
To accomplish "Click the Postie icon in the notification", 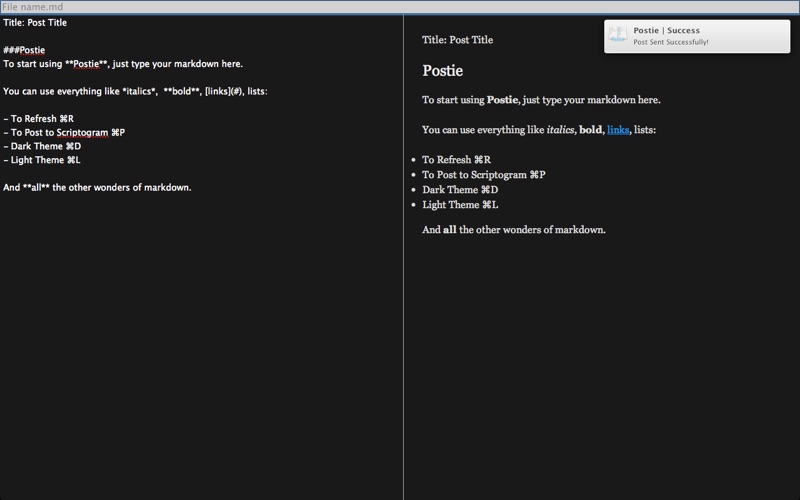I will [x=618, y=36].
